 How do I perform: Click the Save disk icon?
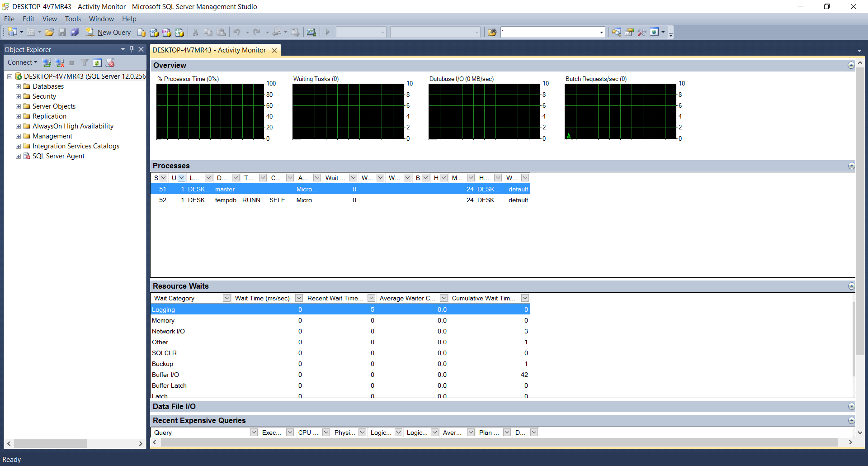[x=62, y=32]
